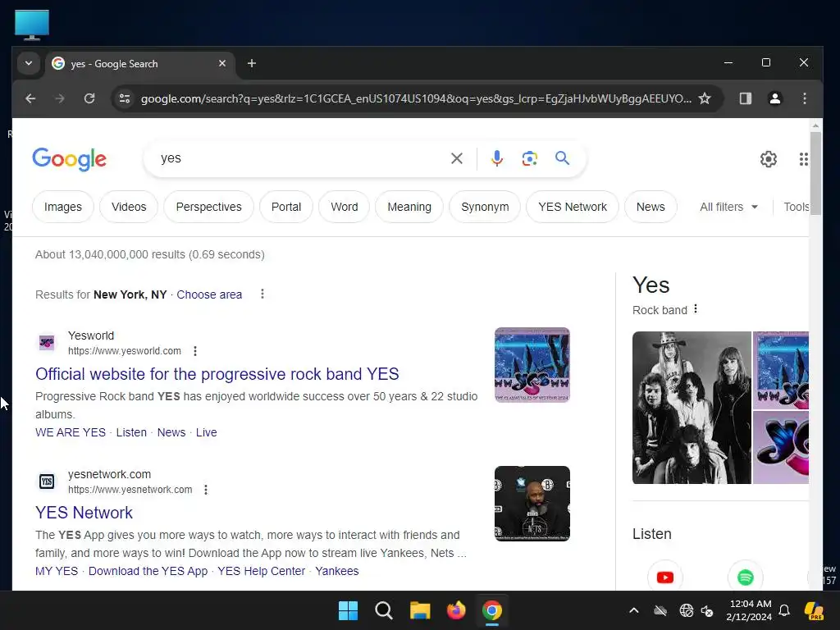Open Windows Start menu
Image resolution: width=840 pixels, height=630 pixels.
348,610
